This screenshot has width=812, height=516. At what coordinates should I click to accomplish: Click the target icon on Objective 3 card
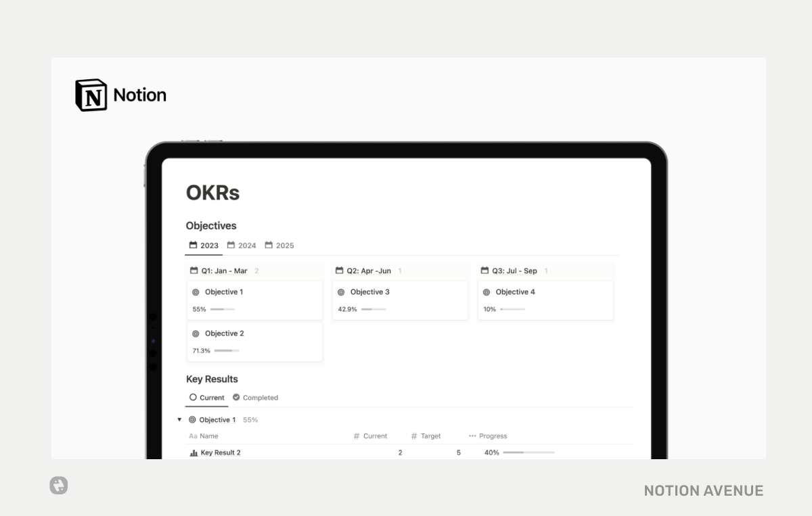(342, 292)
